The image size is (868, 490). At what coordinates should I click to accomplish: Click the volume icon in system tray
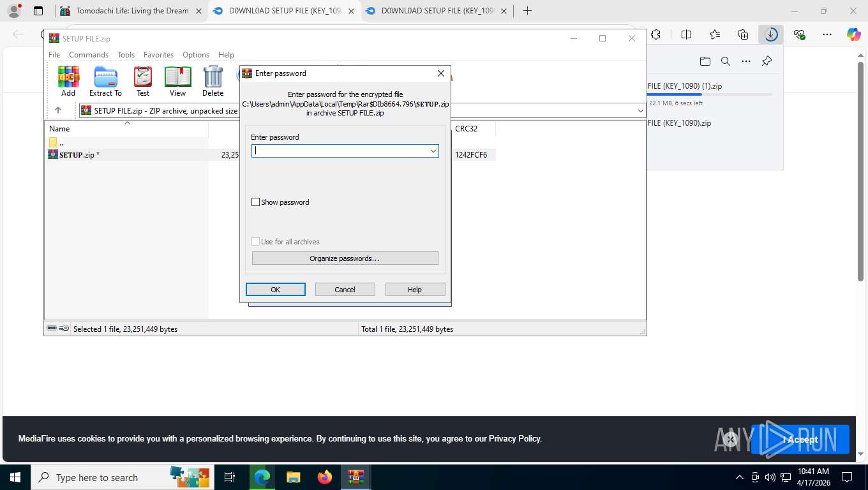(770, 477)
